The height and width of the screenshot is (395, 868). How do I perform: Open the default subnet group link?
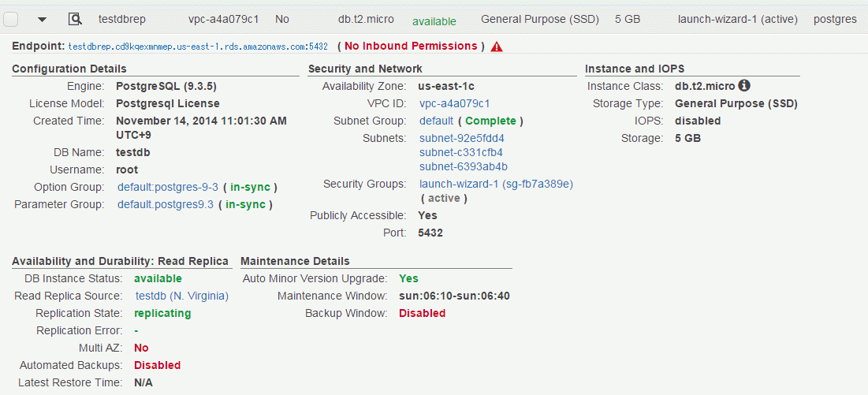(436, 121)
